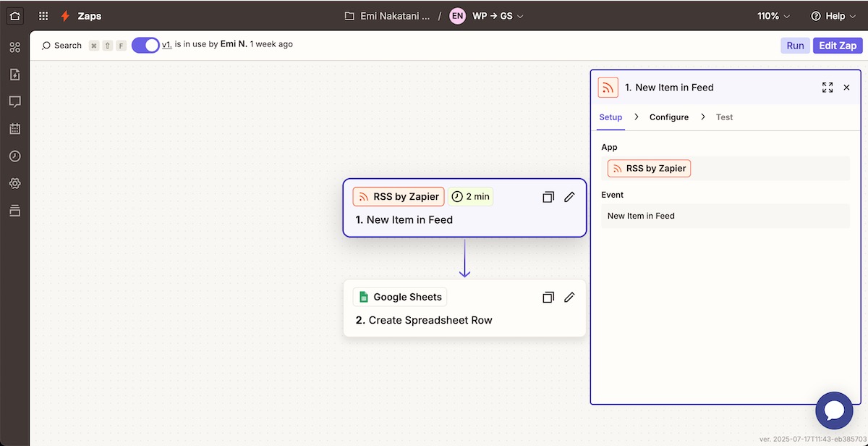Open the chat bubble sidebar icon
Image resolution: width=868 pixels, height=446 pixels.
coord(14,101)
